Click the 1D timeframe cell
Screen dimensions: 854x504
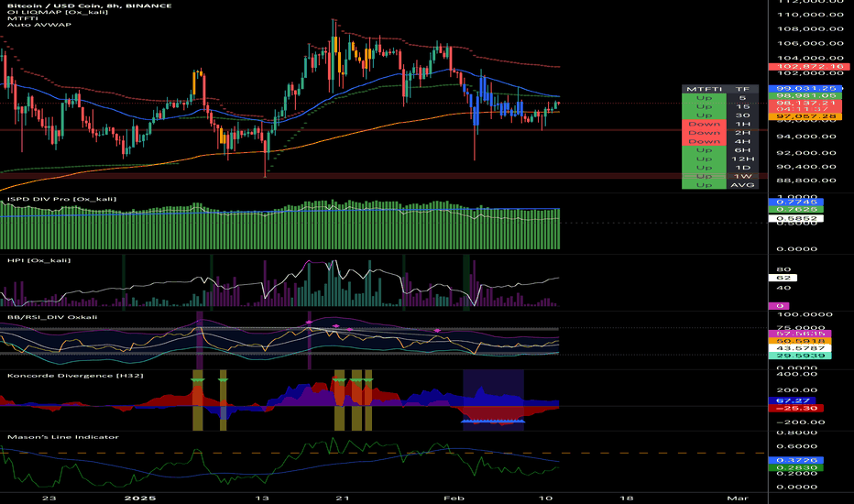coord(742,168)
